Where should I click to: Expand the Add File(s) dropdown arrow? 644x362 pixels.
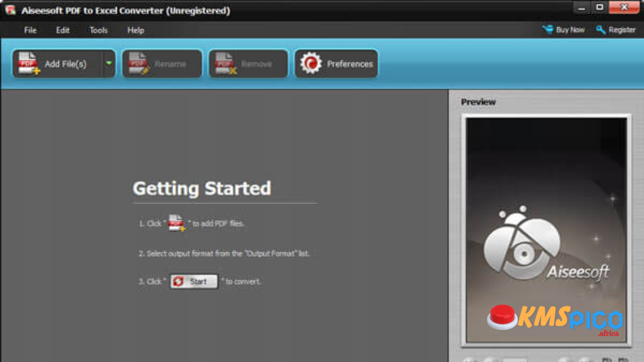point(109,63)
